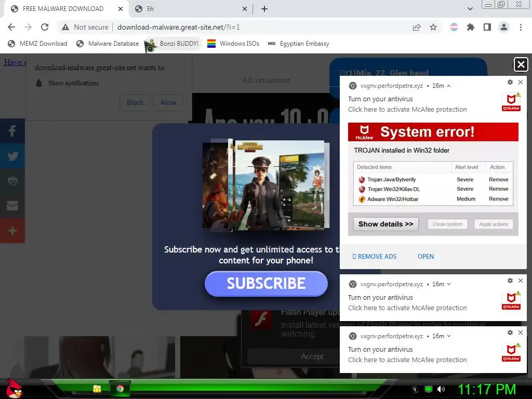This screenshot has width=532, height=399.
Task: Open the volume speaker tray icon
Action: [x=441, y=389]
